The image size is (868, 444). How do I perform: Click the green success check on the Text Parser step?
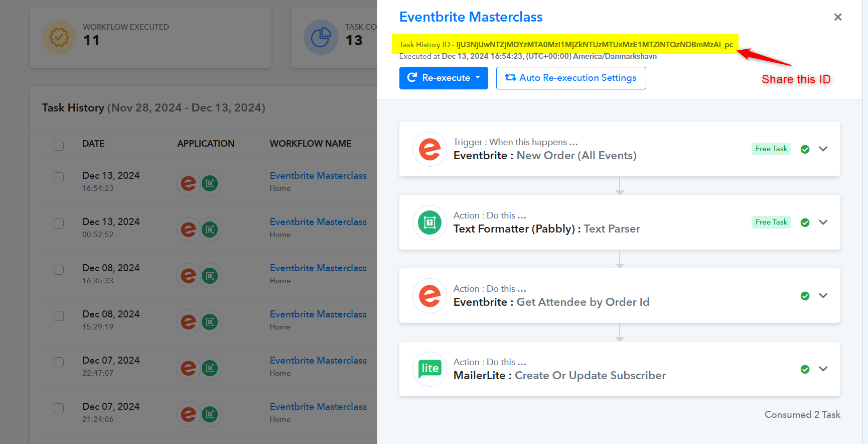click(805, 223)
